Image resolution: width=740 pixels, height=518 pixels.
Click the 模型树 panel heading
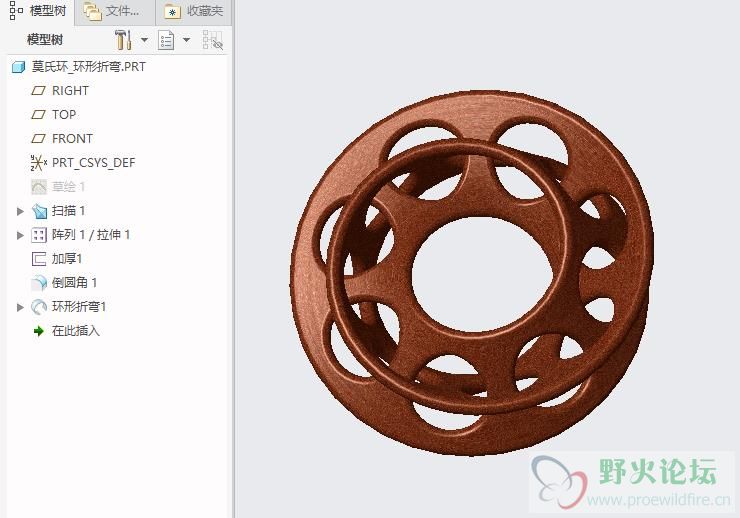(45, 40)
